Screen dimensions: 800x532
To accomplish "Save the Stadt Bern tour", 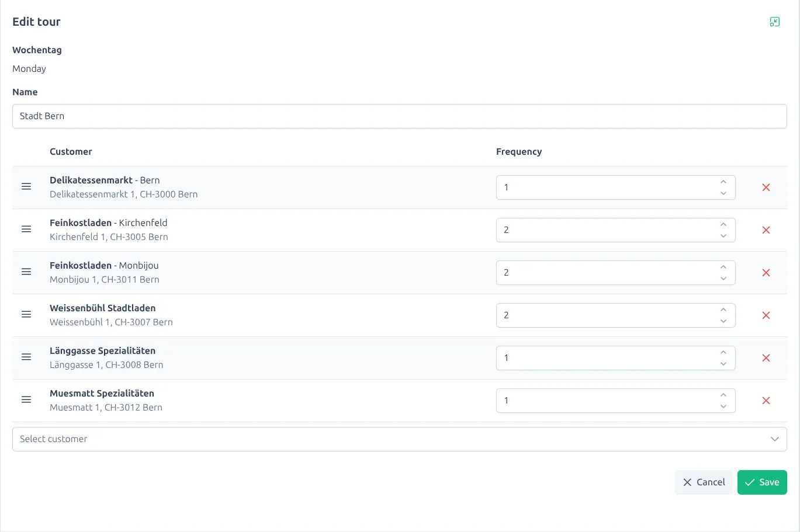I will point(762,482).
